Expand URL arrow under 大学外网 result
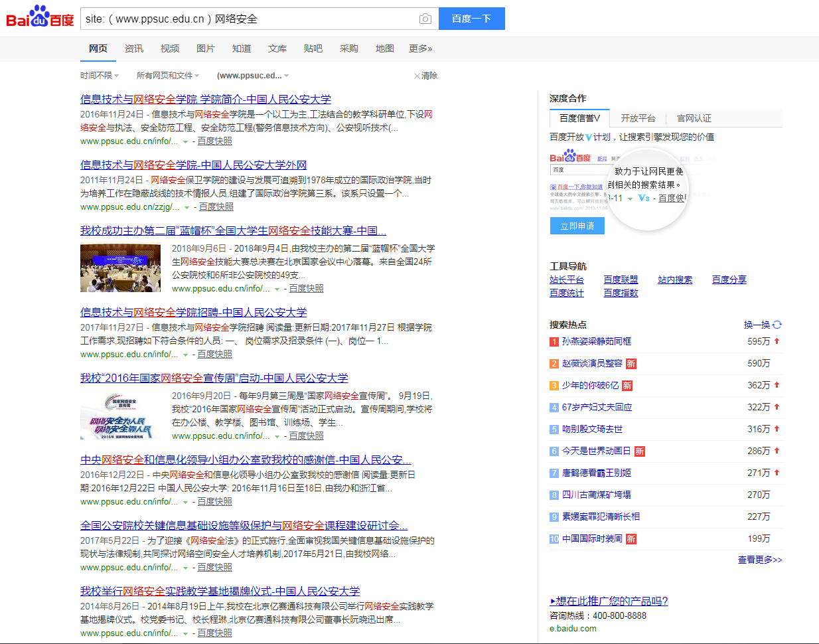This screenshot has height=644, width=819. click(x=186, y=207)
